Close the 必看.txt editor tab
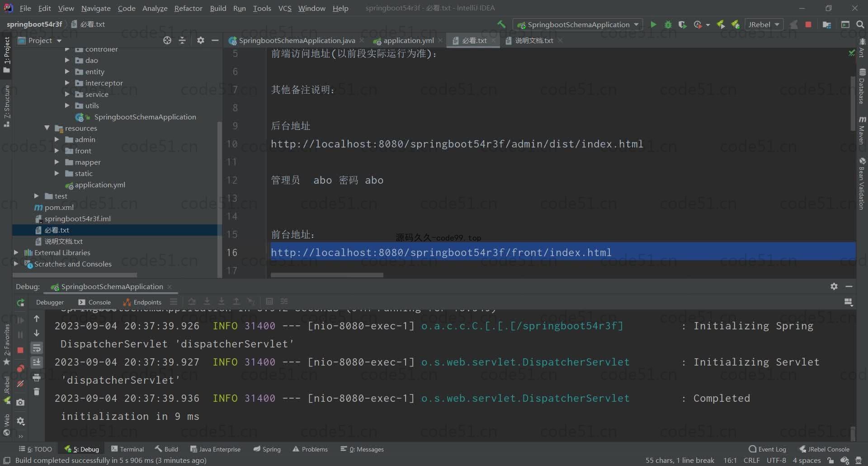The width and height of the screenshot is (868, 466). click(493, 40)
